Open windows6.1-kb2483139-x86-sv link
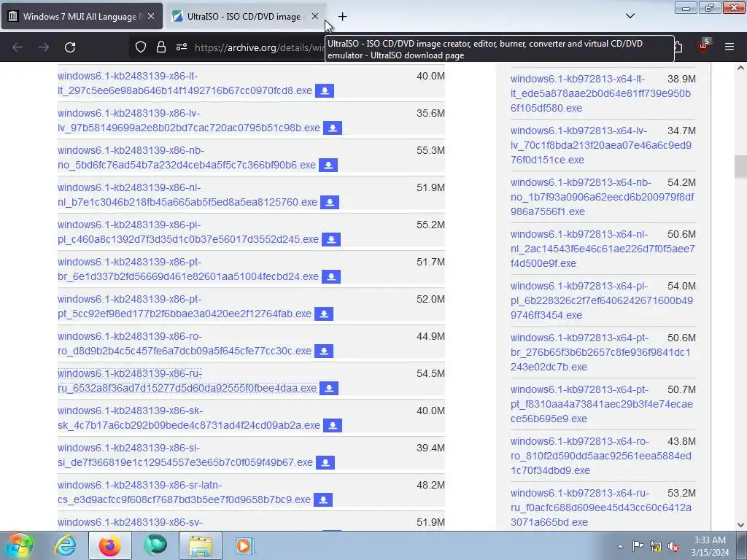Viewport: 747px width, 560px height. point(130,522)
